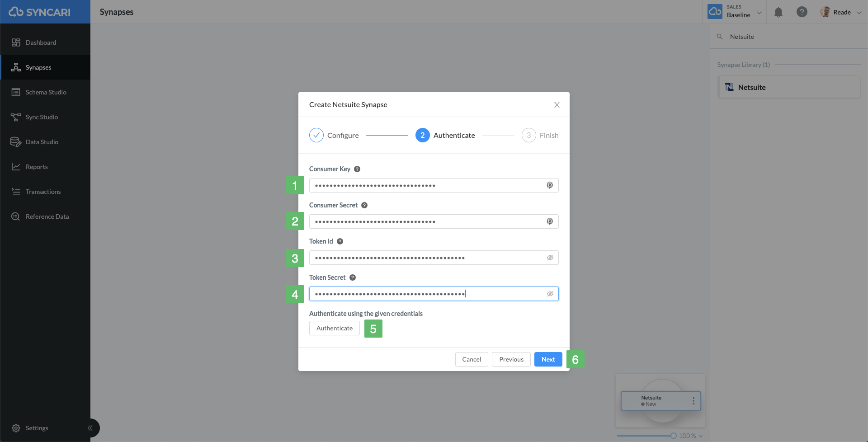Screen dimensions: 868x442
Task: Open the Netsuite node three-dot menu
Action: pyautogui.click(x=693, y=401)
